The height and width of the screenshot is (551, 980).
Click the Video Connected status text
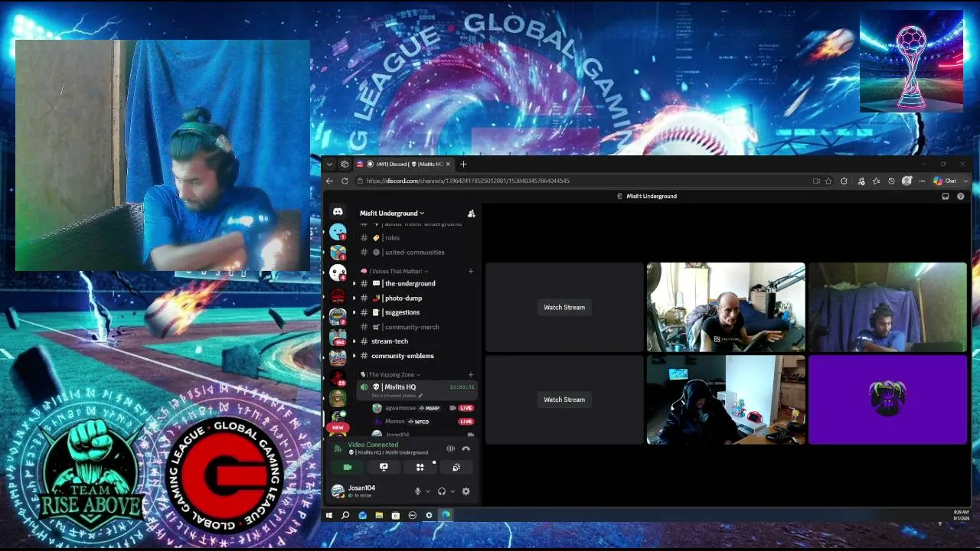(373, 445)
